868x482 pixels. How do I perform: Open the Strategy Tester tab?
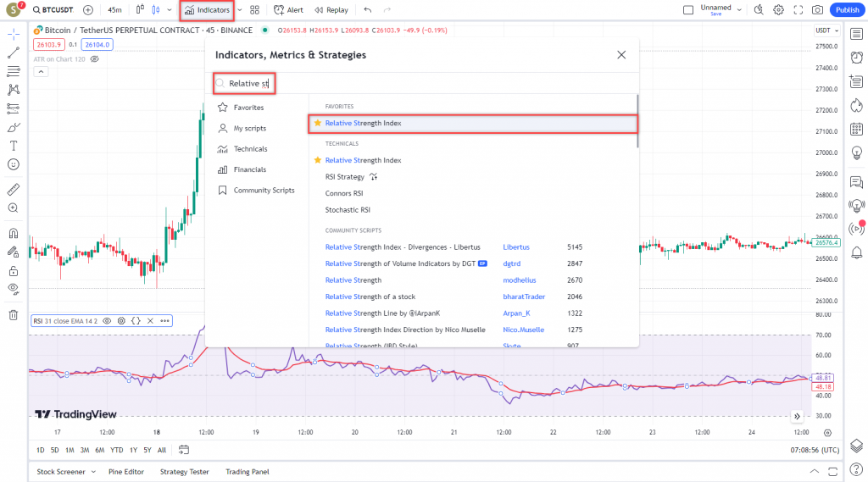coord(184,472)
